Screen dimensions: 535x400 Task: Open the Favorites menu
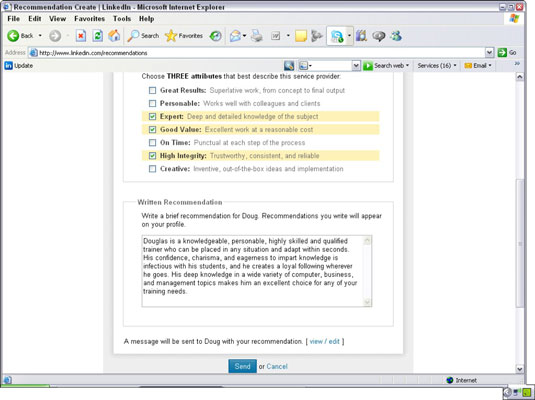coord(89,19)
